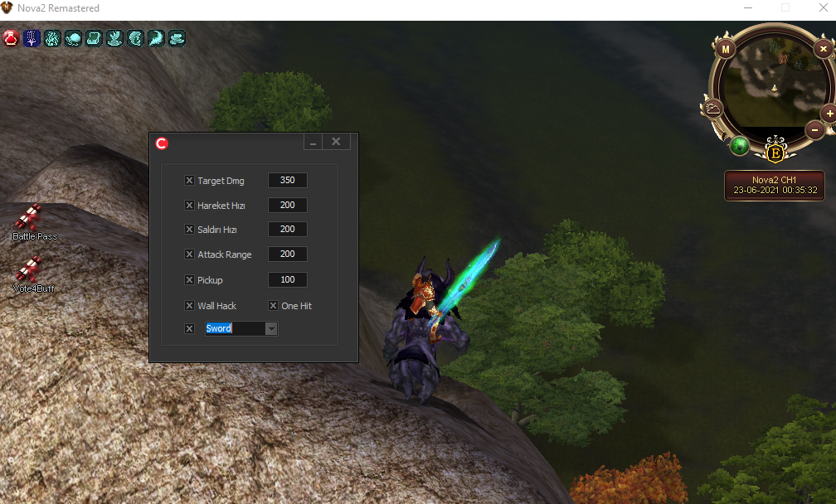Zoom in the minimap with plus
The image size is (836, 504).
[x=829, y=114]
